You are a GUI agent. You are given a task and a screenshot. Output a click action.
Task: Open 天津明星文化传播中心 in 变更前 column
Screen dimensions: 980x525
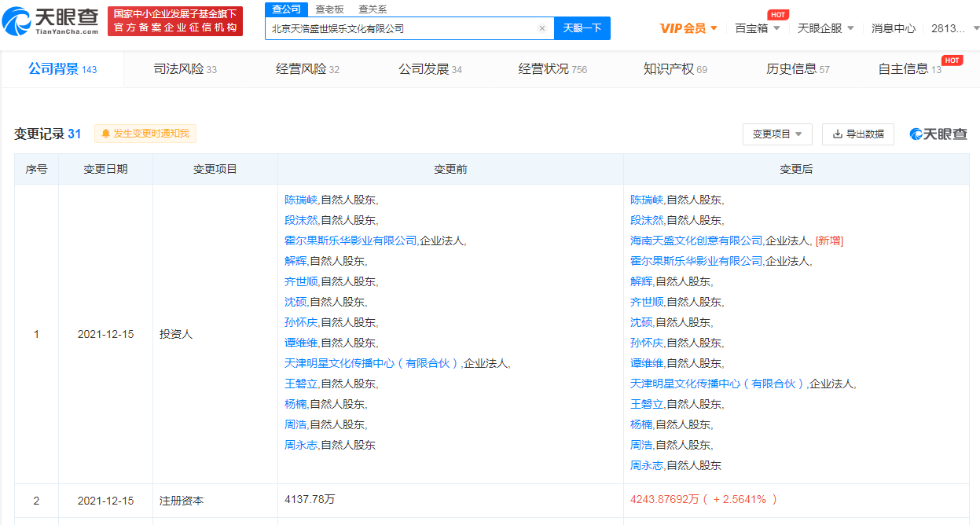click(x=373, y=363)
